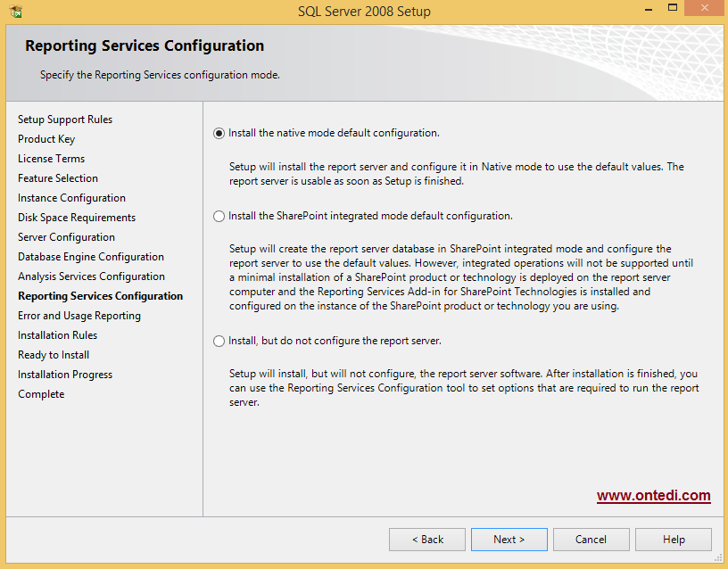Select Installation Rules step
The height and width of the screenshot is (569, 728).
(x=58, y=335)
